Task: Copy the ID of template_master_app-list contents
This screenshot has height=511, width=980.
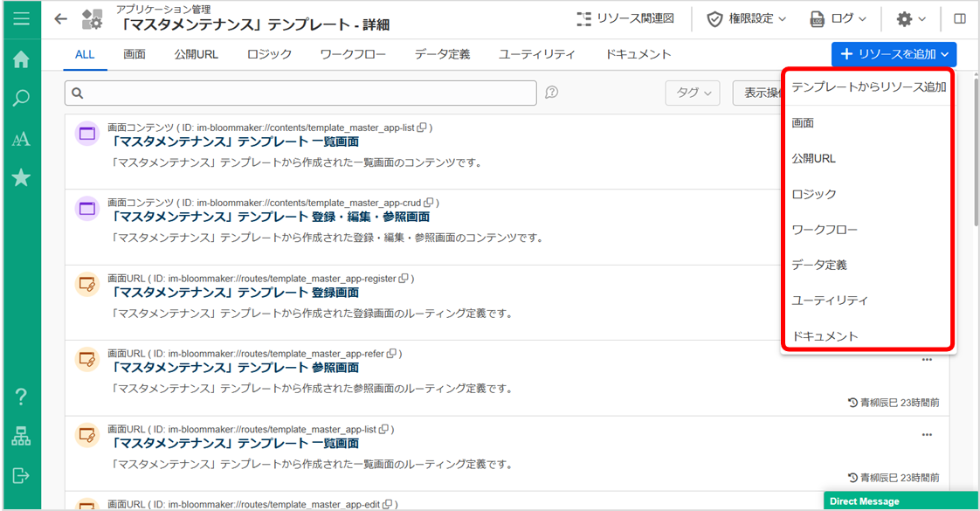Action: tap(422, 128)
